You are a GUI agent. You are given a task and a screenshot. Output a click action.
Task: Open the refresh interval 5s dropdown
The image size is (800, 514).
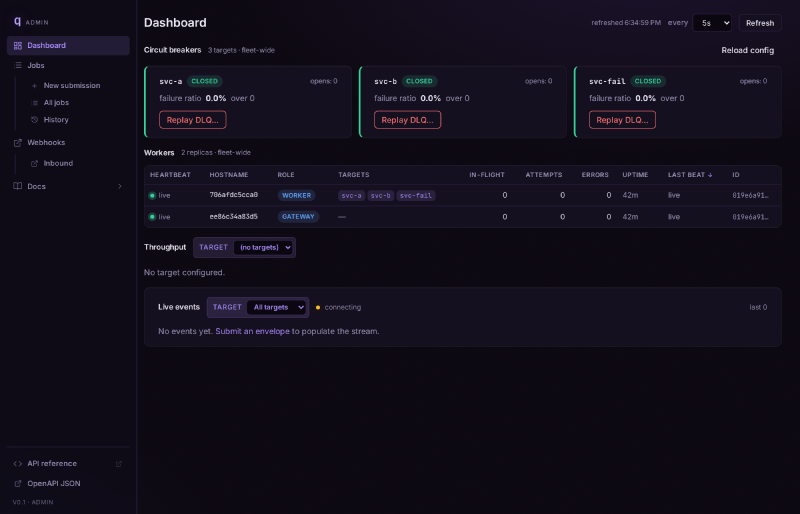point(712,23)
